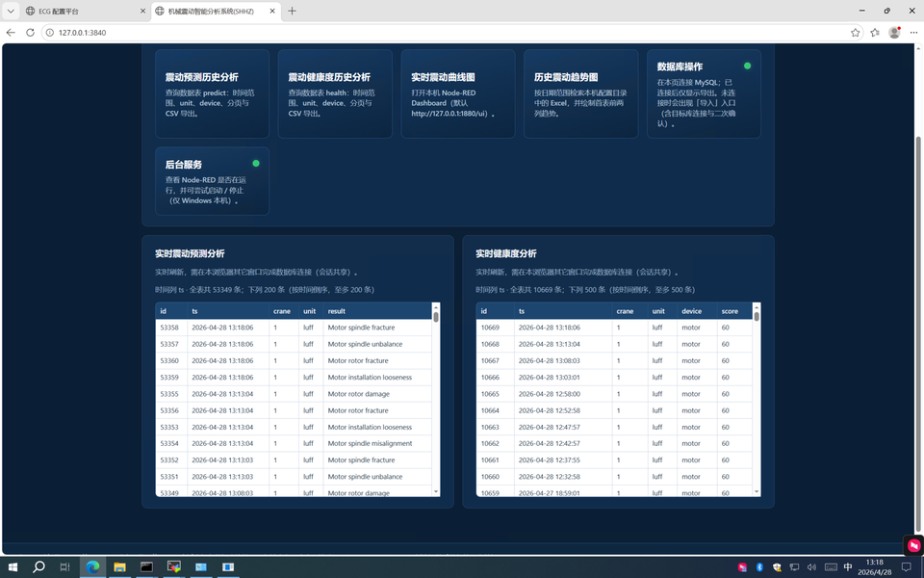Select health row id 10662
This screenshot has height=578, width=924.
pos(614,443)
